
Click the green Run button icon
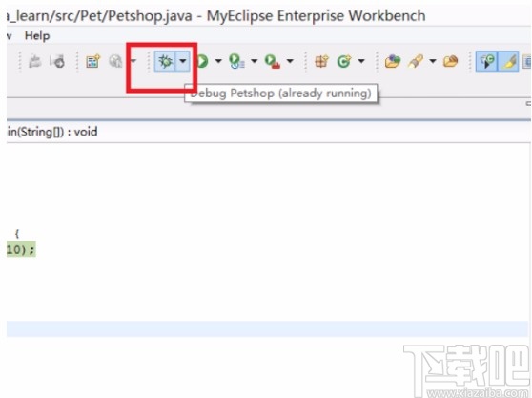click(x=202, y=61)
